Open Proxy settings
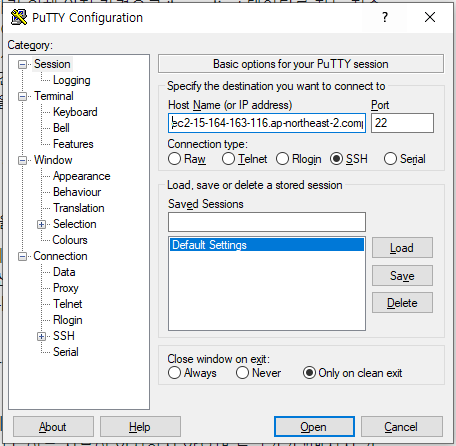Screen dimensions: 456x446 [66, 288]
